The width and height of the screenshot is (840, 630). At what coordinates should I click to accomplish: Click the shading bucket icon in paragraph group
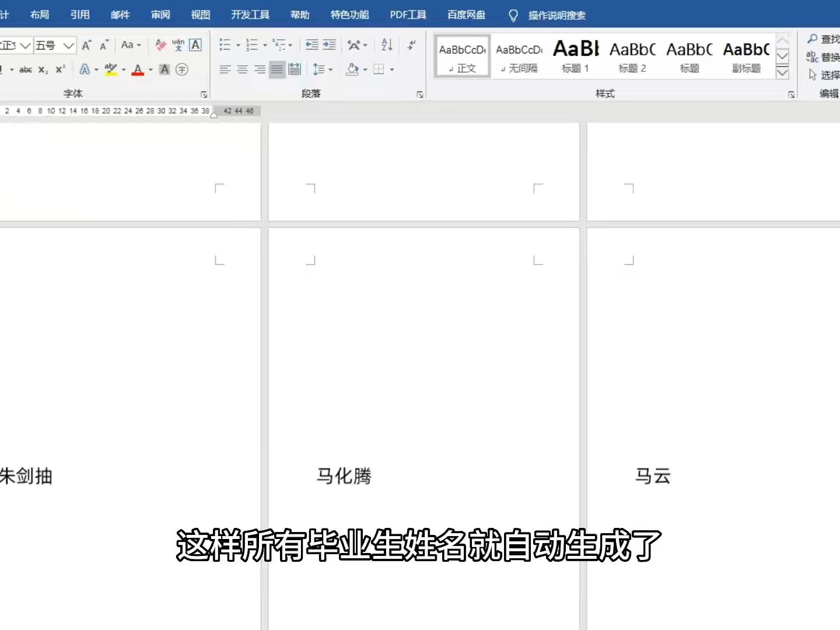[x=352, y=69]
